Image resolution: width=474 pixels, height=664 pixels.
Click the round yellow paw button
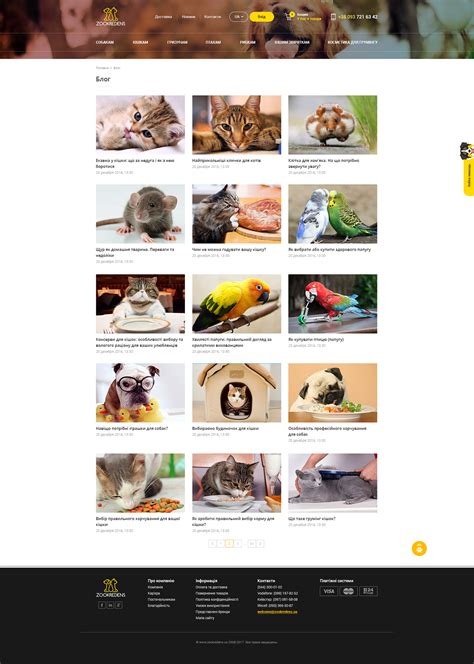(419, 548)
